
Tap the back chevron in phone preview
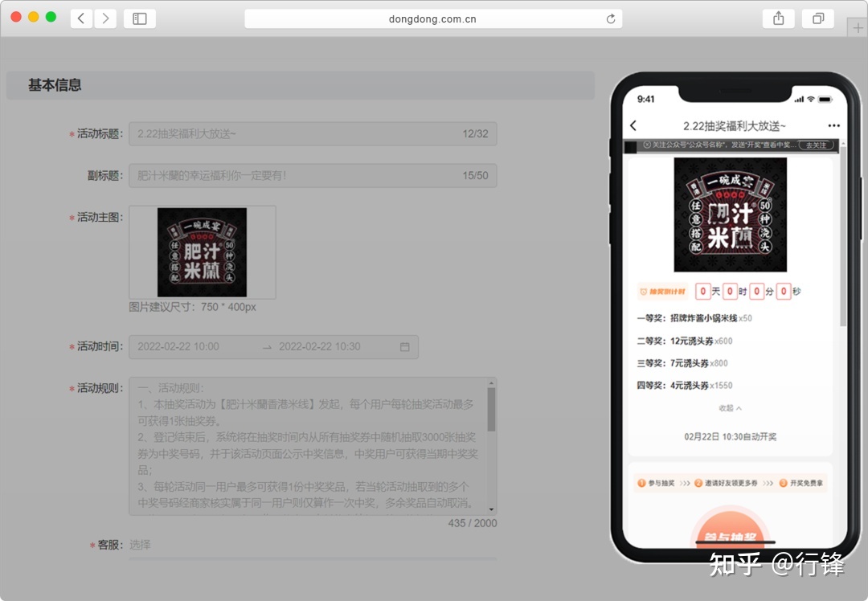[633, 126]
